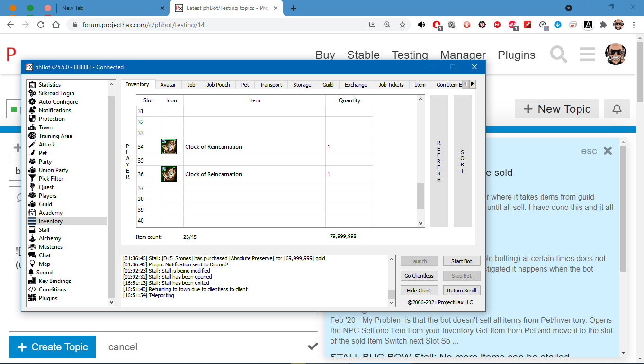Switch to the Storage tab

click(302, 85)
